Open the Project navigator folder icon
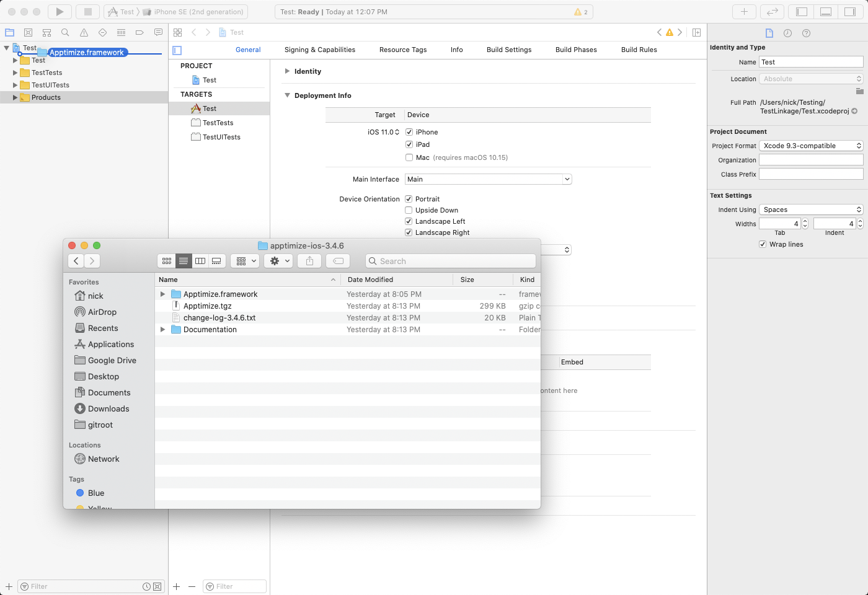 click(x=10, y=32)
